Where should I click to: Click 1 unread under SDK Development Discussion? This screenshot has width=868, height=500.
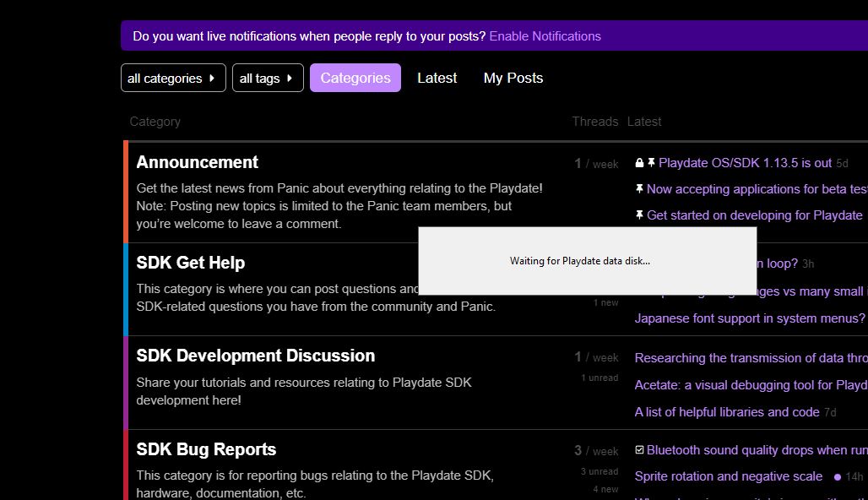pos(599,378)
